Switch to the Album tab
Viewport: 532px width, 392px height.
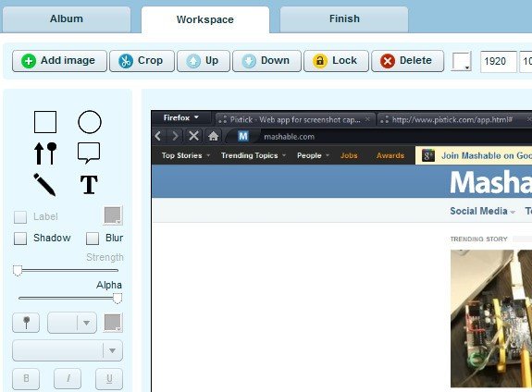(x=67, y=19)
